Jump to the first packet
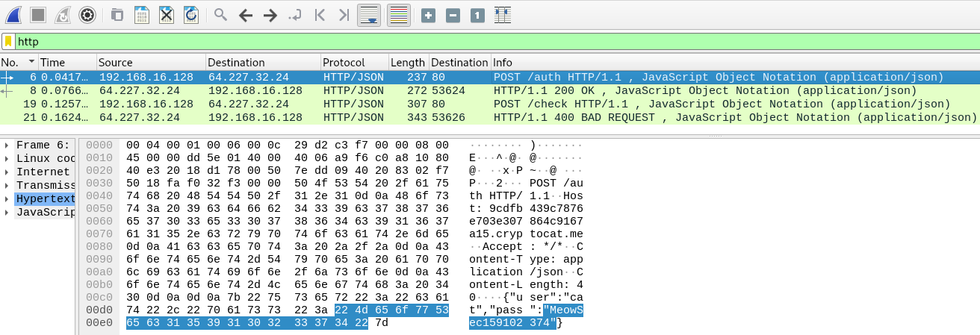 point(319,14)
